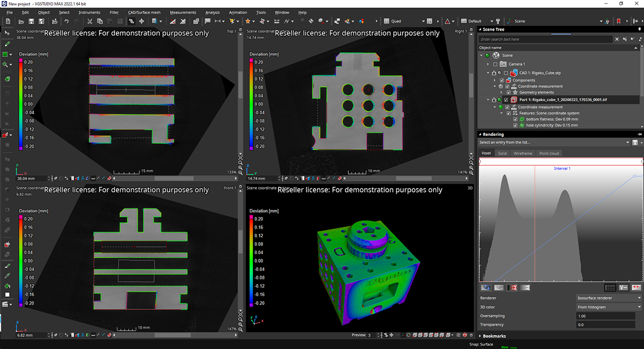
Task: Select the Cut icon in the toolbar
Action: pyautogui.click(x=90, y=21)
